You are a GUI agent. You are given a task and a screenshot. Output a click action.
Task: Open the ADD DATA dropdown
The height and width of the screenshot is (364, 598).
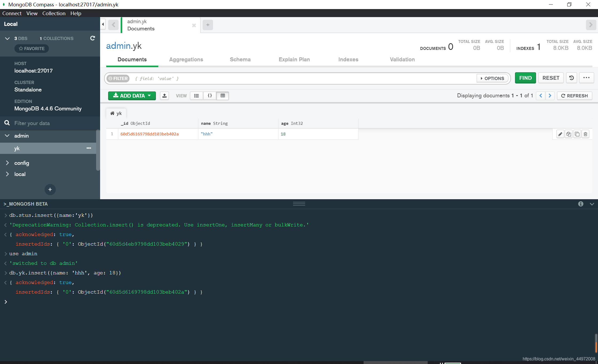[x=132, y=96]
